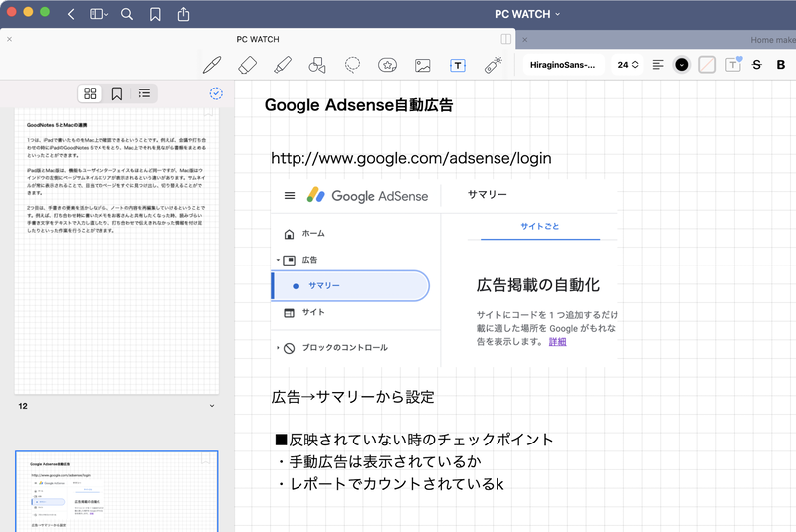Select the Lasso tool
Image resolution: width=796 pixels, height=532 pixels.
(352, 65)
